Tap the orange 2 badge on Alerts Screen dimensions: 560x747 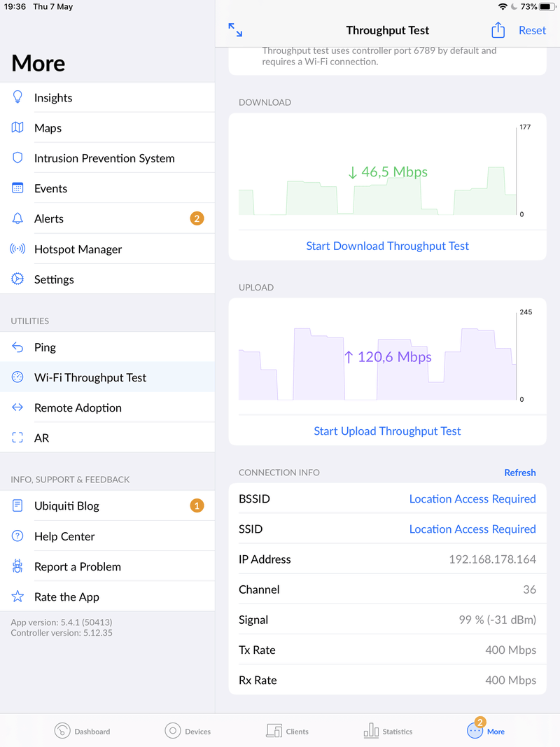point(197,218)
